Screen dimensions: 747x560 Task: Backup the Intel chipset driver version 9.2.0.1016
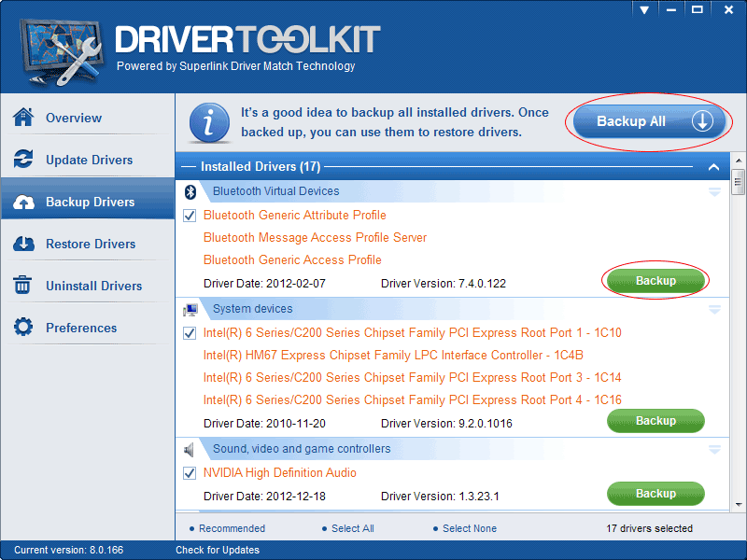click(x=655, y=421)
